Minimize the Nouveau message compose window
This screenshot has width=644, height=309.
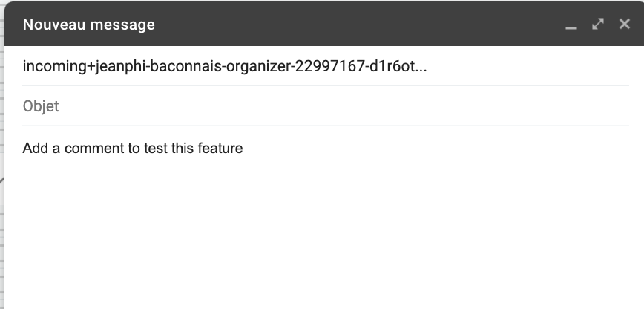571,25
